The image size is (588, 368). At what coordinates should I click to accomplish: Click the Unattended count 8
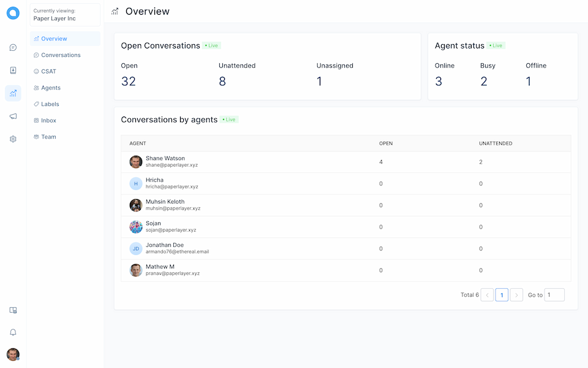coord(222,82)
